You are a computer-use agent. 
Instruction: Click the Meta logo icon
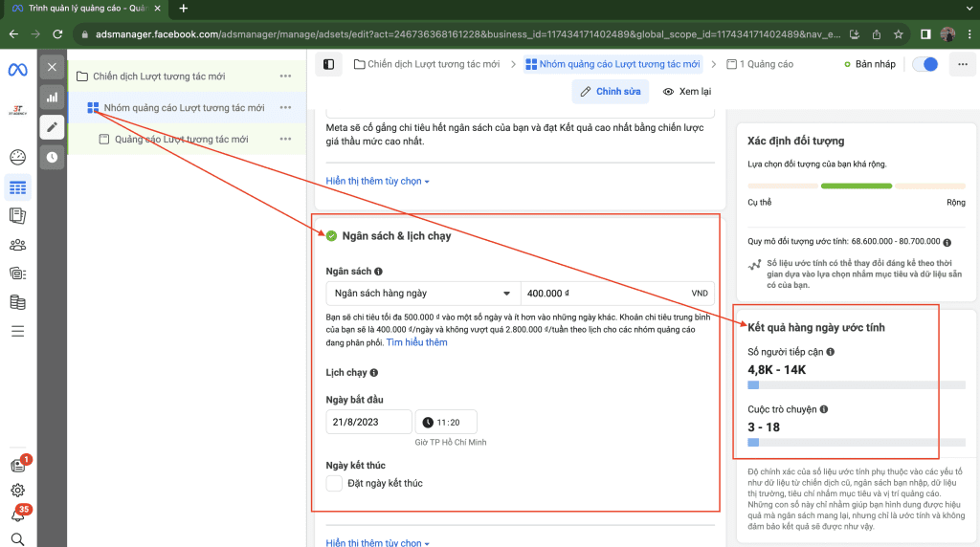[17, 70]
